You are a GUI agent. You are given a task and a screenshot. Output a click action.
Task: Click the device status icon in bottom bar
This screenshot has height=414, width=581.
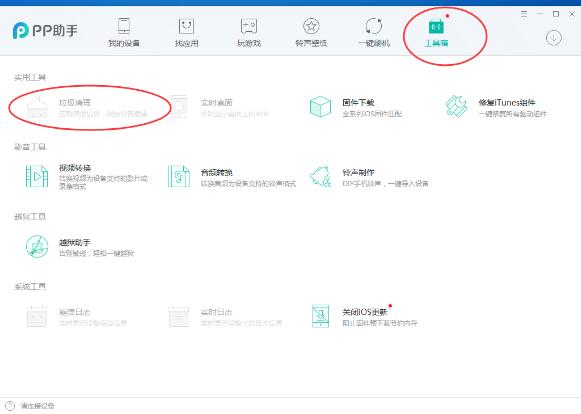point(10,406)
